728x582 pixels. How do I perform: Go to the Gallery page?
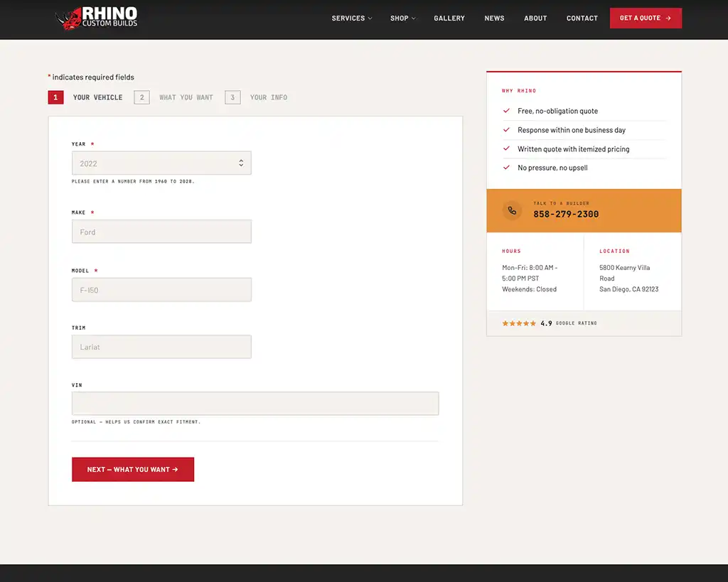449,18
